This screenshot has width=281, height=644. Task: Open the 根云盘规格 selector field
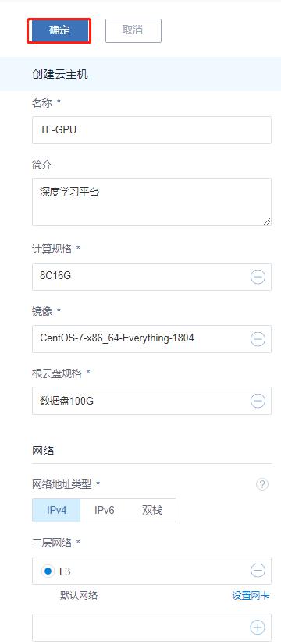tap(151, 401)
